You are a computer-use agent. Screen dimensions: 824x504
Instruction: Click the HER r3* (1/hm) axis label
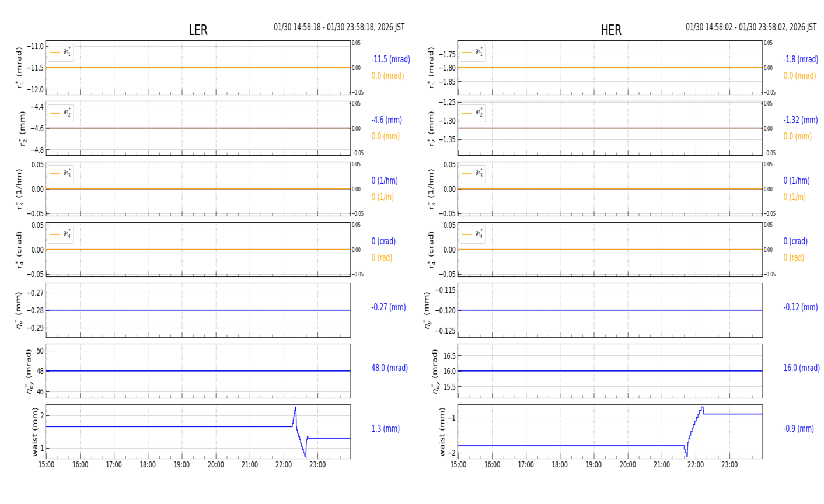[432, 189]
